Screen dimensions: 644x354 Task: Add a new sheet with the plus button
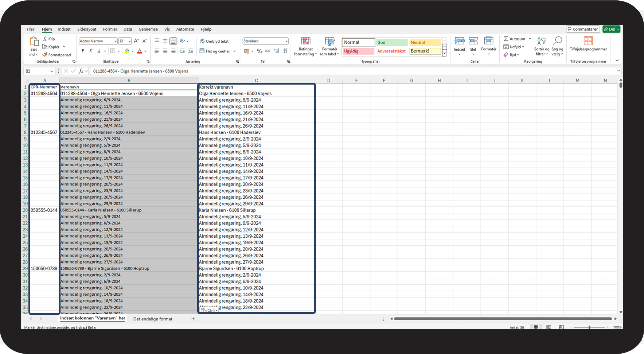(x=193, y=319)
